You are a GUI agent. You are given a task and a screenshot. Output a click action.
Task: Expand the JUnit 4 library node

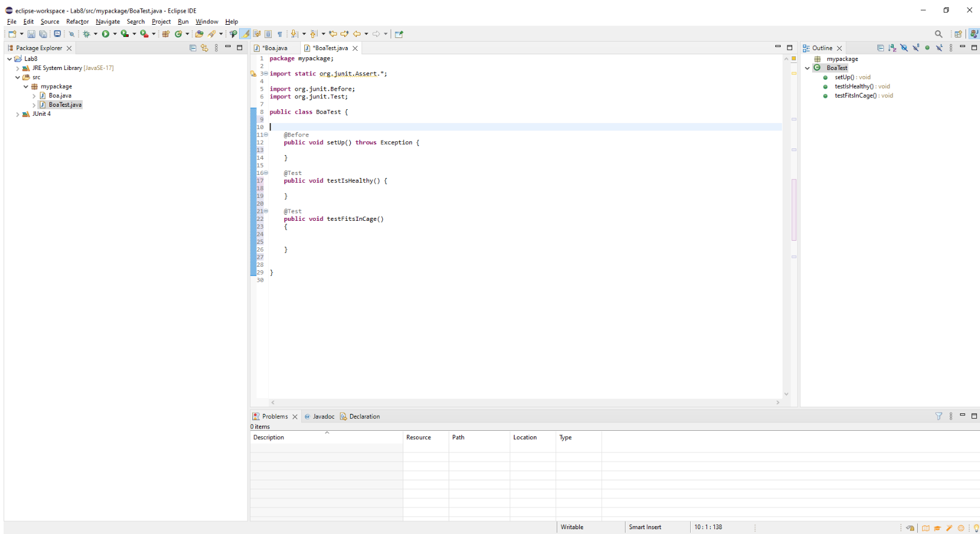click(x=18, y=114)
